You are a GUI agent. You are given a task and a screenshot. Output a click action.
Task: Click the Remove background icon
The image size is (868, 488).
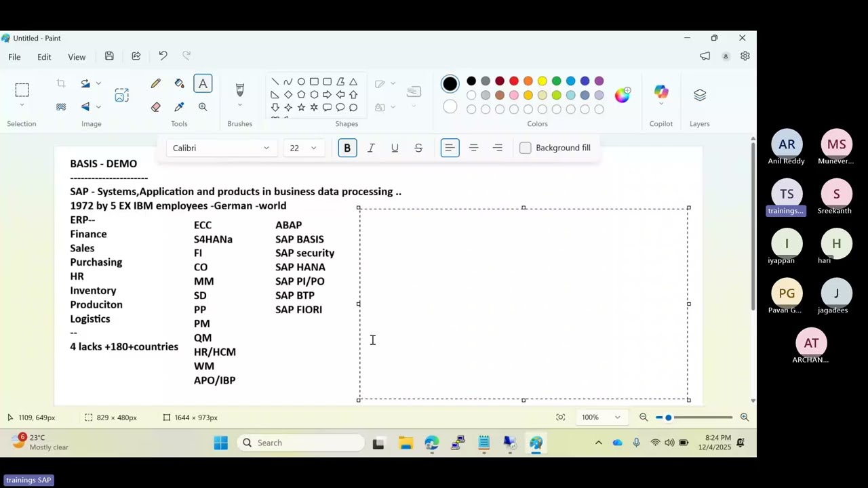[61, 107]
